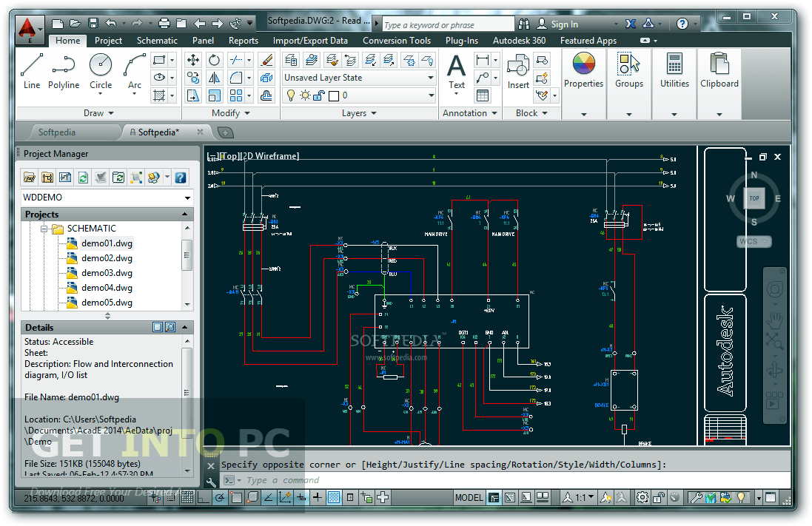Click the TOP face of ViewCube
The width and height of the screenshot is (812, 526).
tap(754, 198)
